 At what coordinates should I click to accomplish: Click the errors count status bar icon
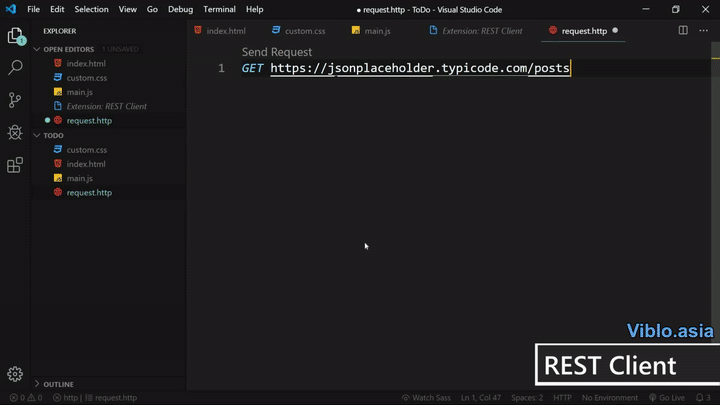tap(17, 398)
